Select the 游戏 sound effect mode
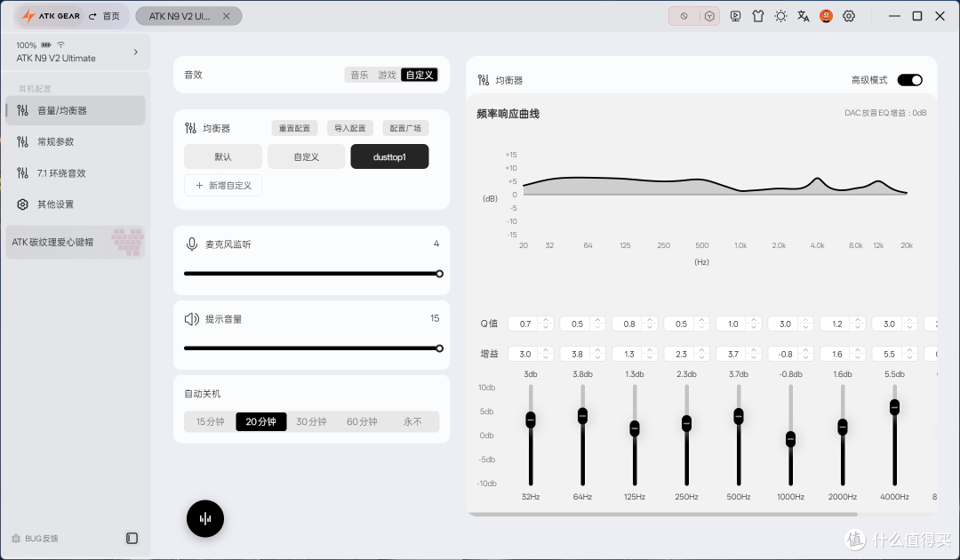The width and height of the screenshot is (960, 560). [x=387, y=75]
